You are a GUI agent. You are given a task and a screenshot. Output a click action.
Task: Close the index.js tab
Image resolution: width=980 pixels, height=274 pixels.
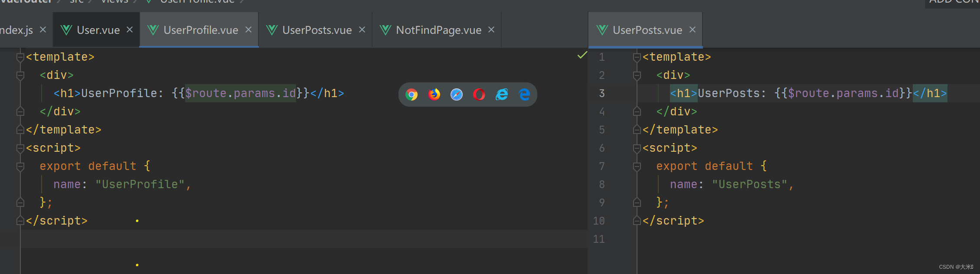coord(43,29)
